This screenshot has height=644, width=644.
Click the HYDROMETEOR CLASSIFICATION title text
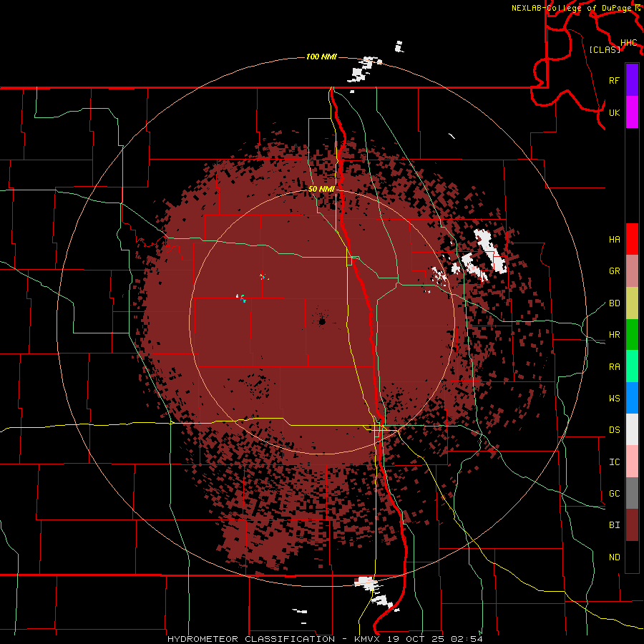coord(251,639)
